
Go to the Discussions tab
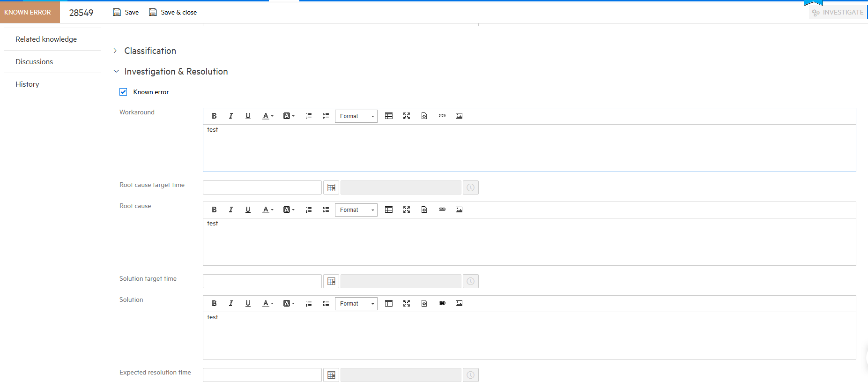pos(34,62)
